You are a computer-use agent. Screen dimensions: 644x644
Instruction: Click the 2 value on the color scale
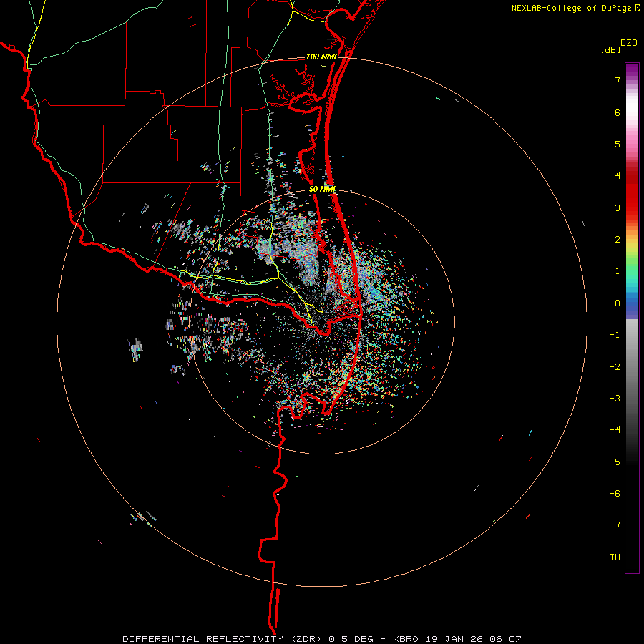pos(618,240)
